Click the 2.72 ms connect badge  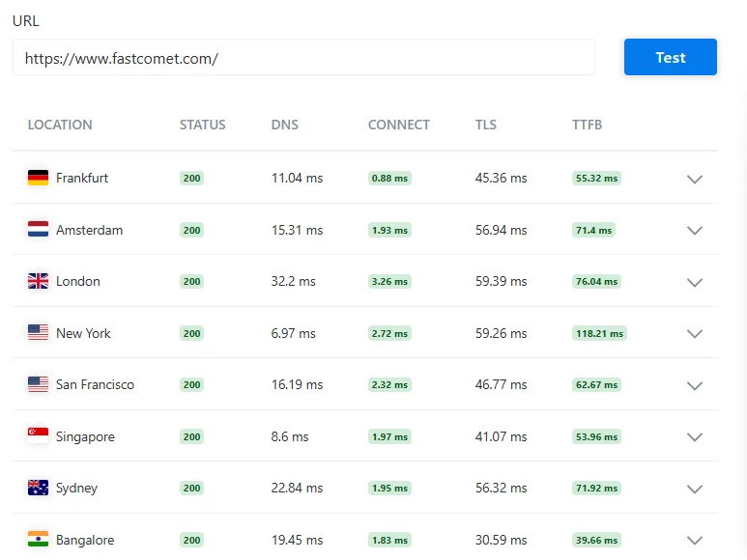click(389, 333)
